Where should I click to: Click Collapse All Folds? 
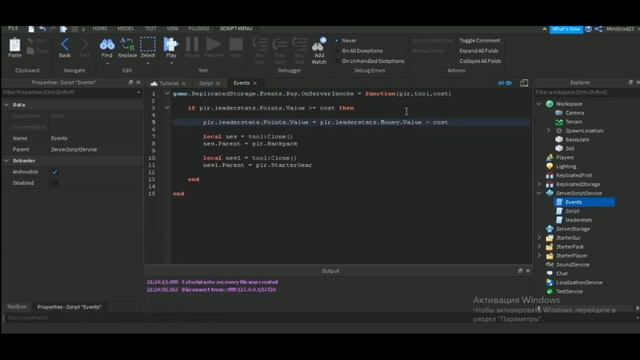480,61
